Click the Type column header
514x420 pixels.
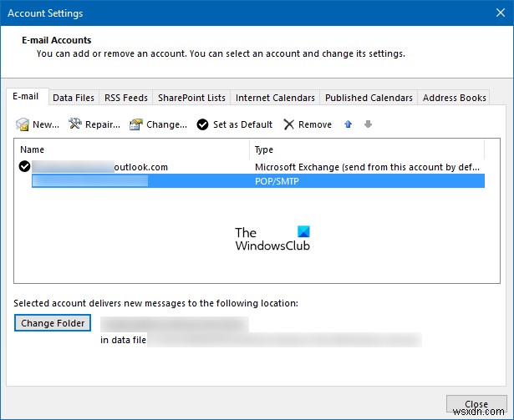[x=367, y=149]
